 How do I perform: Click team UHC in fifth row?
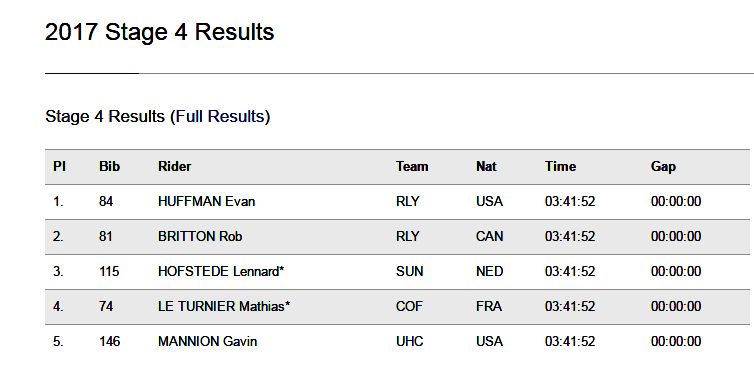point(410,341)
